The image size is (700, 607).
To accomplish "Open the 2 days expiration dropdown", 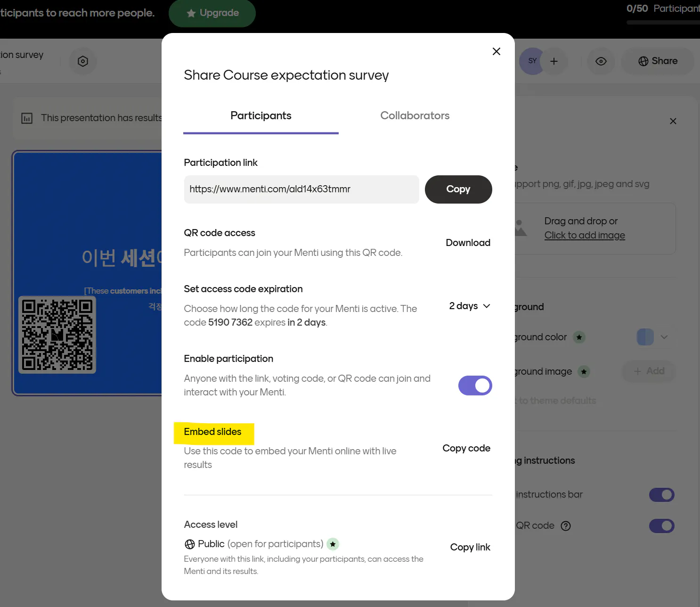I will click(x=469, y=306).
